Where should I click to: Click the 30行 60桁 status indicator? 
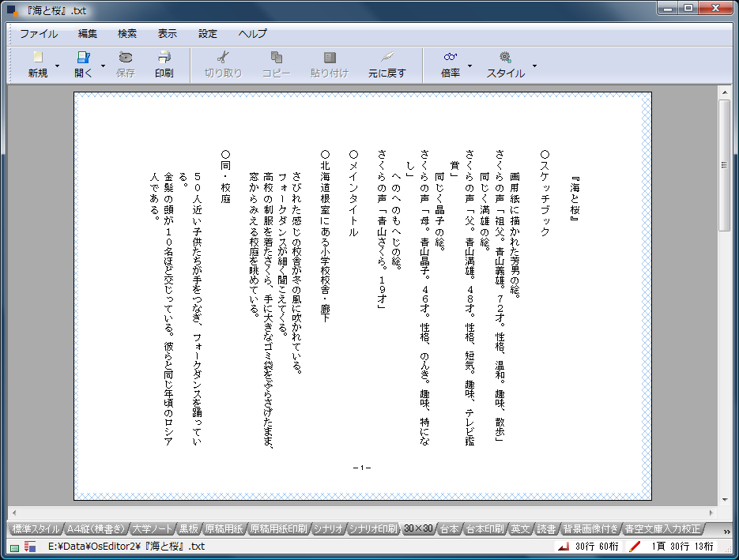(597, 547)
